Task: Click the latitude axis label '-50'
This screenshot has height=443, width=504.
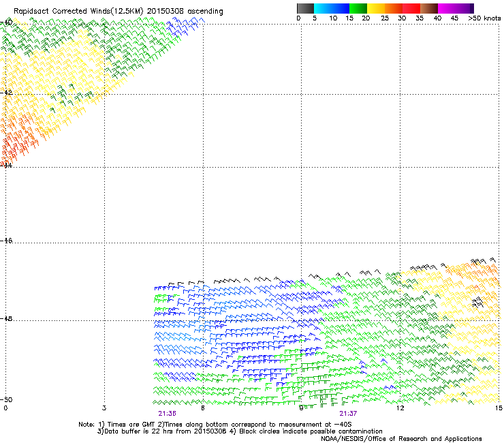Action: [x=6, y=399]
